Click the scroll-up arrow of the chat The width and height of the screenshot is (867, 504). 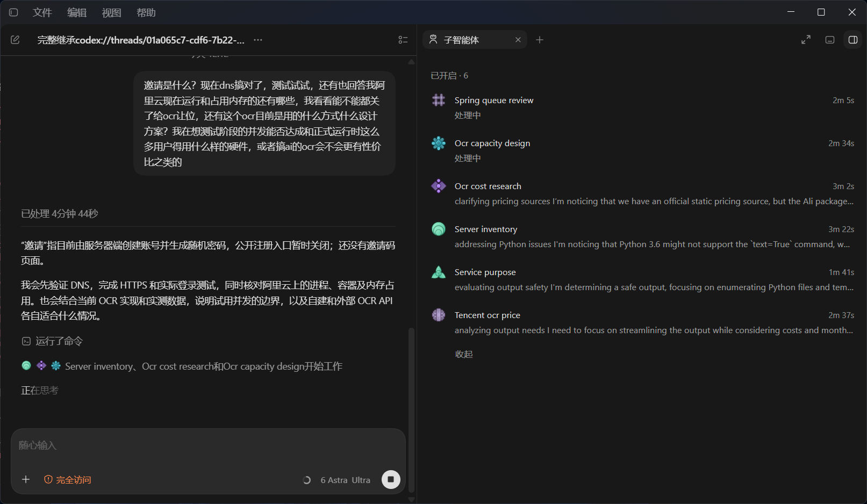click(x=411, y=62)
